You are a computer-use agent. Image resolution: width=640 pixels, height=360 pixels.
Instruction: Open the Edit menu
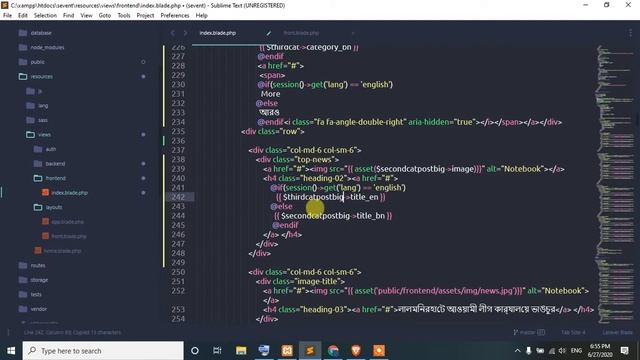click(23, 16)
